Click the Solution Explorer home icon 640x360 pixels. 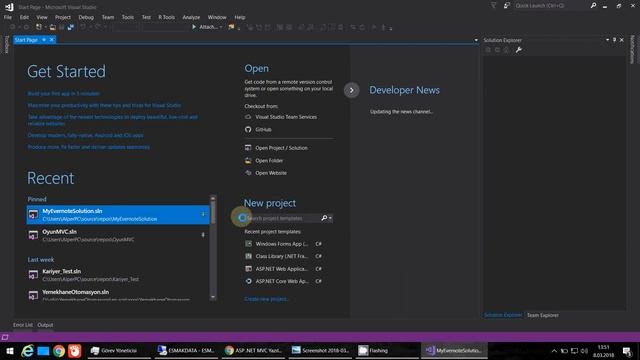pyautogui.click(x=507, y=50)
